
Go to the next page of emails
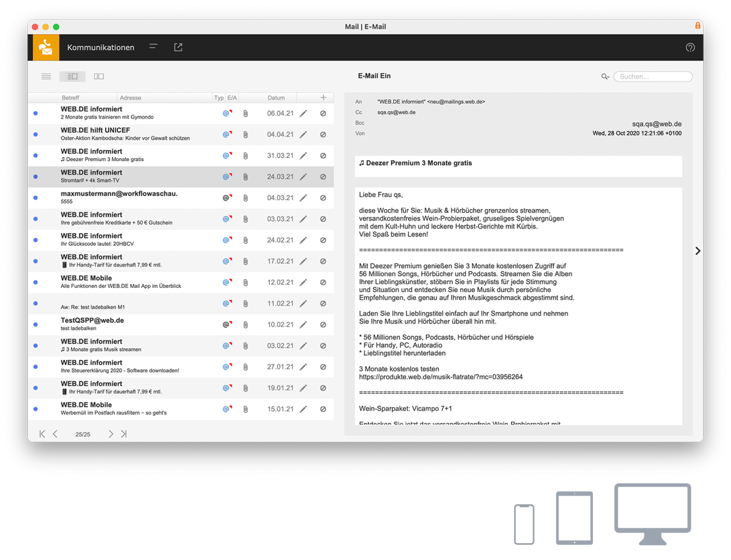111,434
